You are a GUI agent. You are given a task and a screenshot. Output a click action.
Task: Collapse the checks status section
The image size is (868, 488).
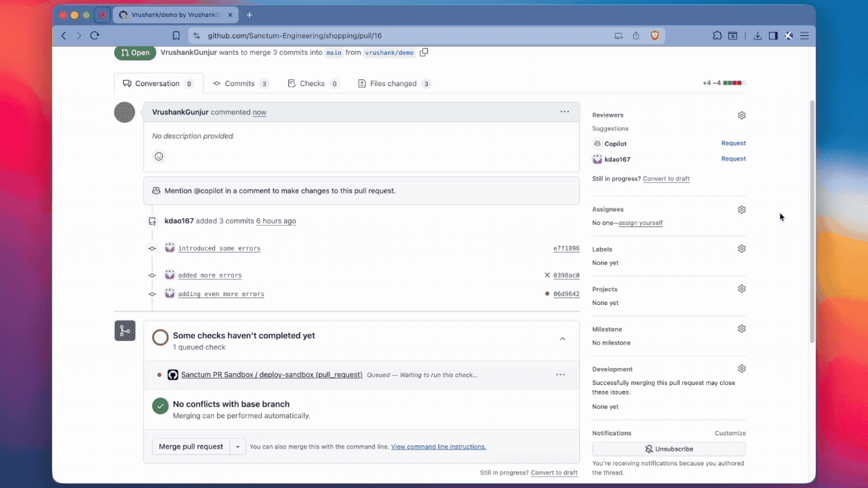562,339
